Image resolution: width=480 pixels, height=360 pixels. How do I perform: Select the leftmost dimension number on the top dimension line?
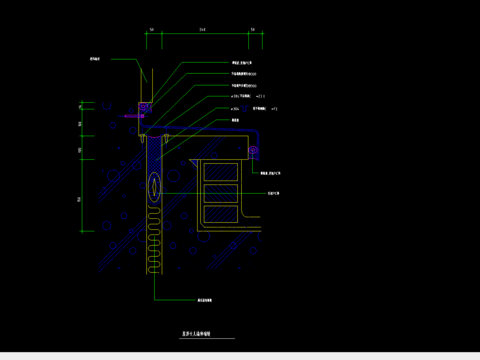pos(152,30)
